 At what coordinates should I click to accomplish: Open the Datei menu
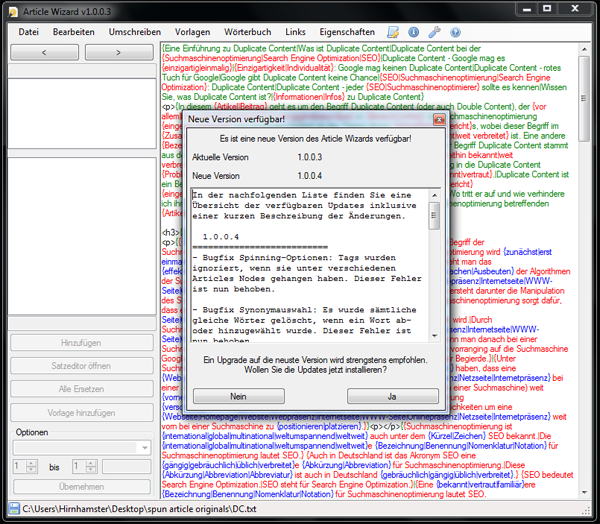[29, 32]
